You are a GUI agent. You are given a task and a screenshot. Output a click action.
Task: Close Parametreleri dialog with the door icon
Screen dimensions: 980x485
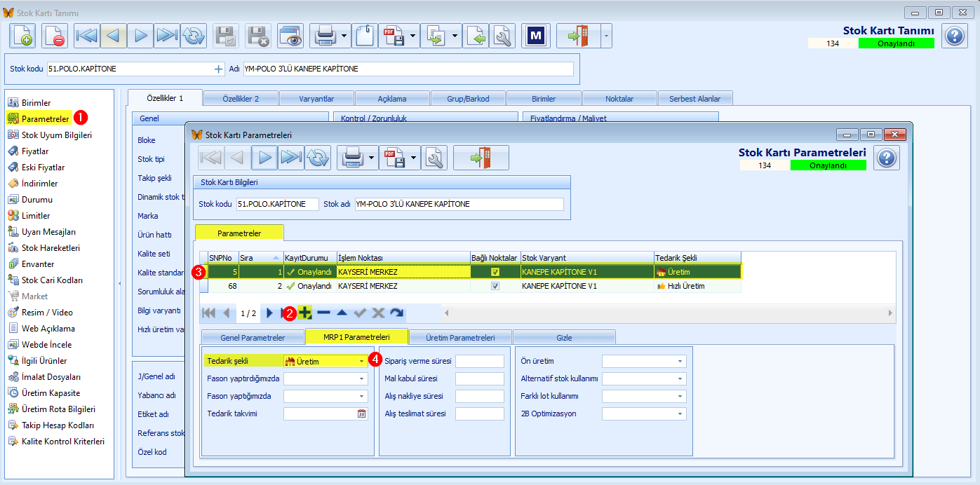coord(481,158)
